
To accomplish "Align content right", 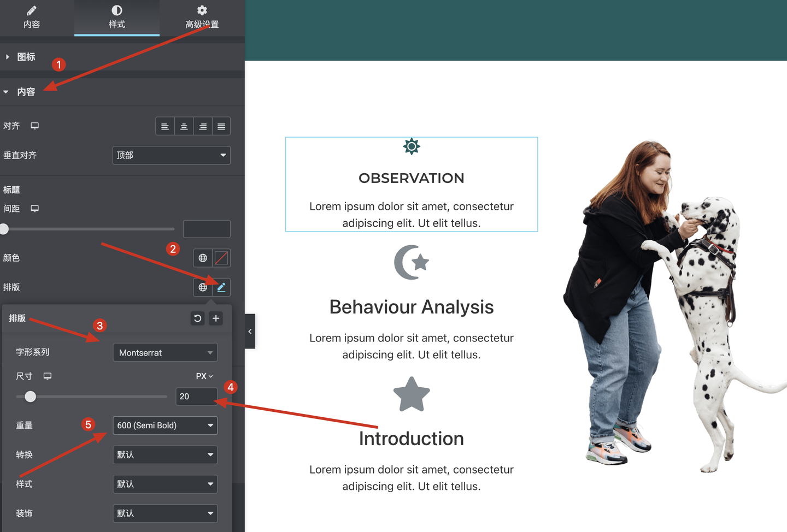I will (x=203, y=126).
